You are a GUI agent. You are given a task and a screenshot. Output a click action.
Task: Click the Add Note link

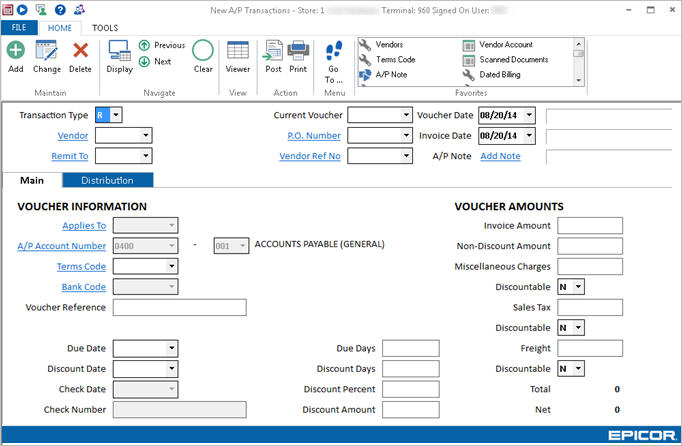tap(500, 156)
